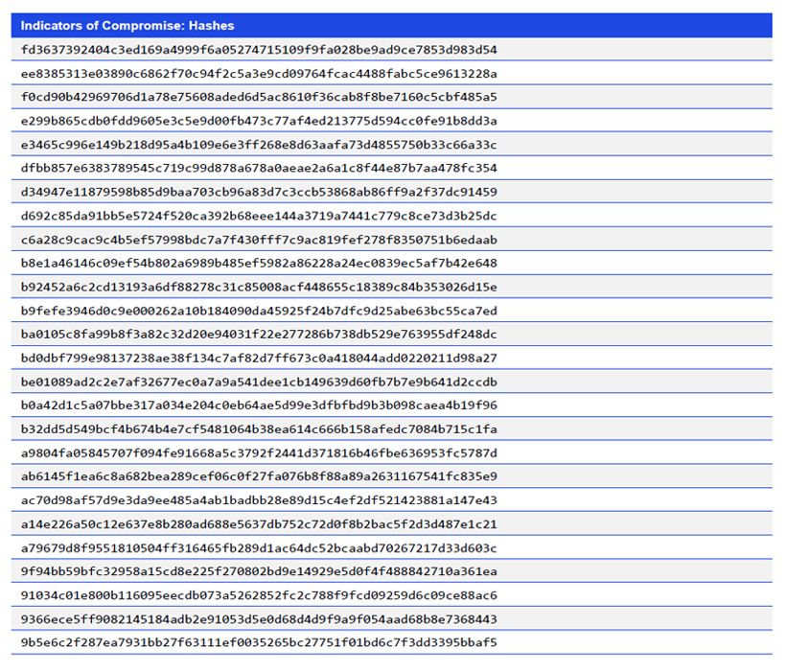Click the 'Indicators of Compromise: Hashes' header

(x=127, y=26)
